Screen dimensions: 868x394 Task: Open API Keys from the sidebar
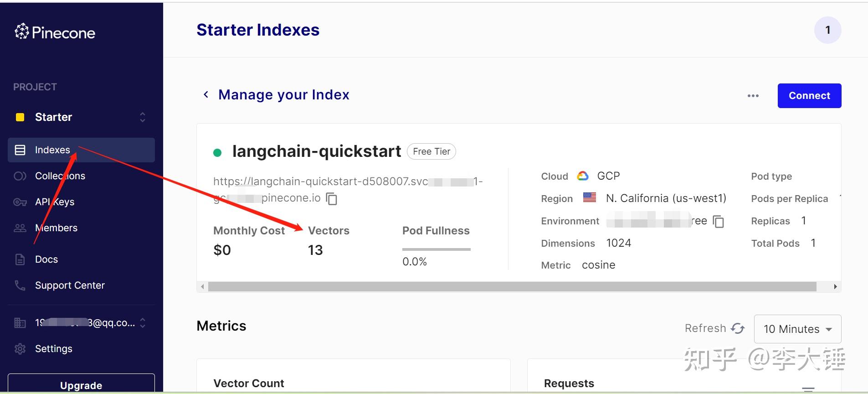pos(54,202)
